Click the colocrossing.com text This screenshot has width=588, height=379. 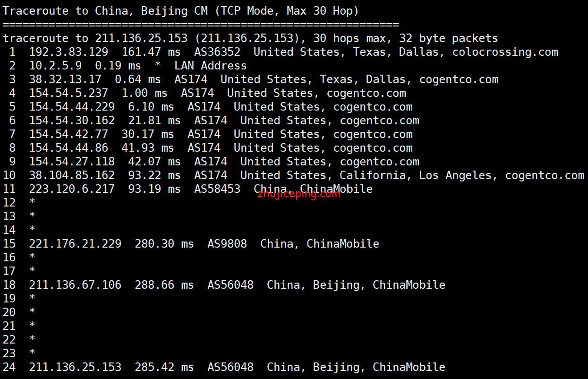coord(505,52)
